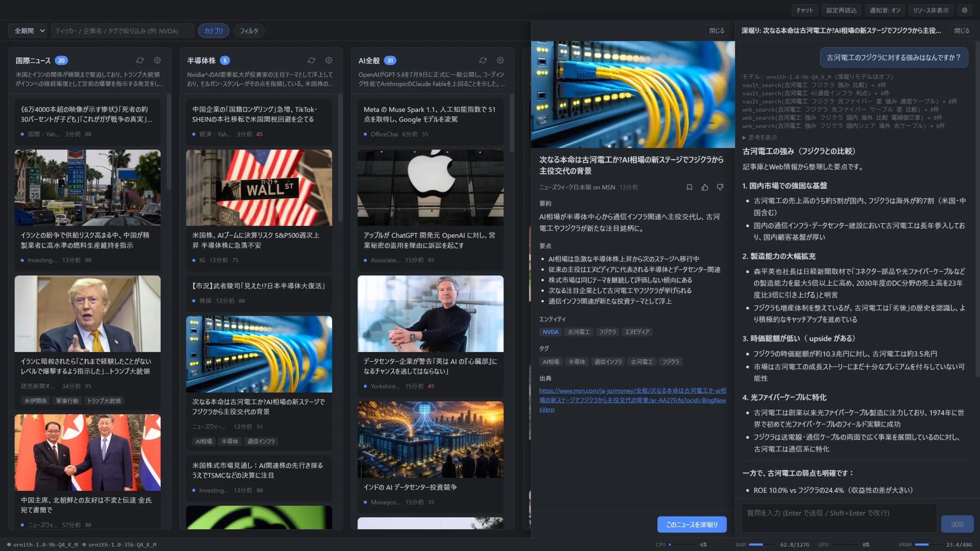This screenshot has height=551, width=980.
Task: Toggle resource display リソース非表示
Action: (931, 10)
